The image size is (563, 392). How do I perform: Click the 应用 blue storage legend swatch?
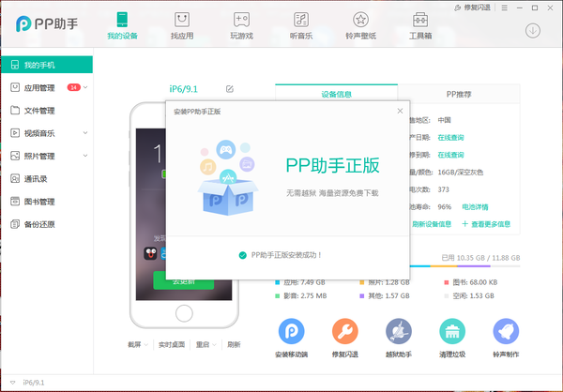[278, 282]
